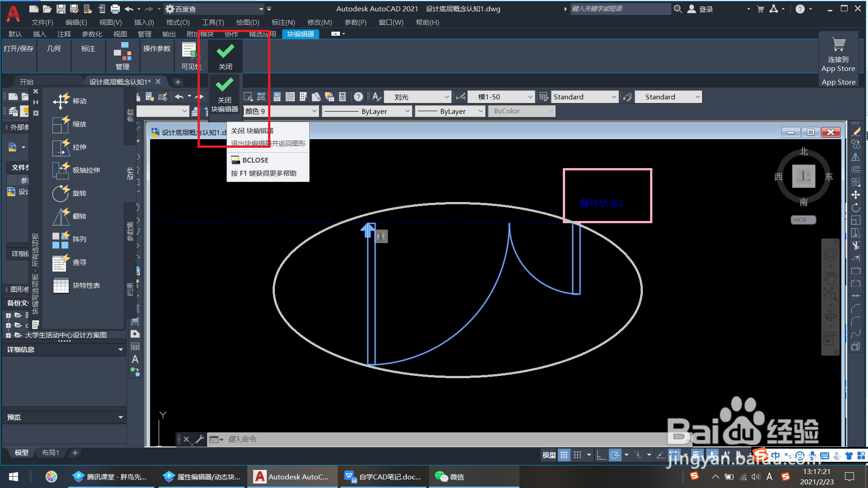
Task: Click the help question mark toolbar icon
Action: 358,97
